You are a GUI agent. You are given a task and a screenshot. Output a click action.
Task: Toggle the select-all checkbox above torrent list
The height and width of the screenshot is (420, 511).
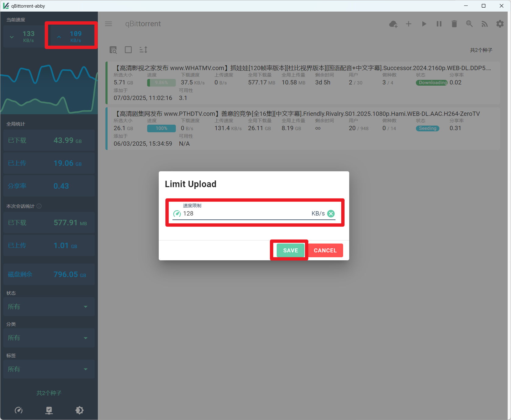(x=128, y=50)
